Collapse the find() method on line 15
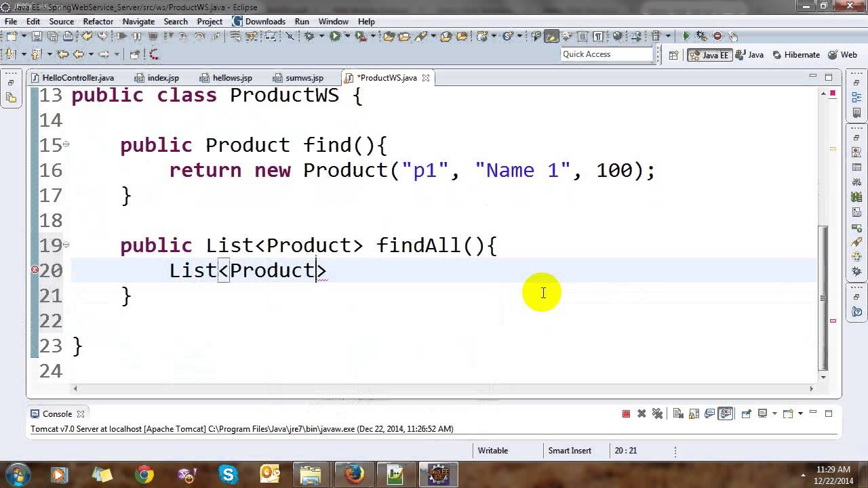The height and width of the screenshot is (488, 868). click(x=66, y=144)
